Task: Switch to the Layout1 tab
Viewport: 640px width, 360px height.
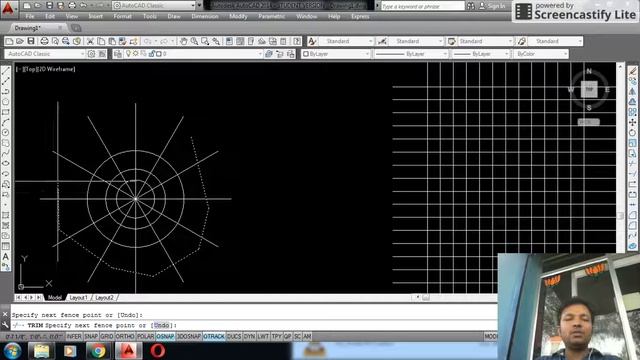Action: [78, 298]
